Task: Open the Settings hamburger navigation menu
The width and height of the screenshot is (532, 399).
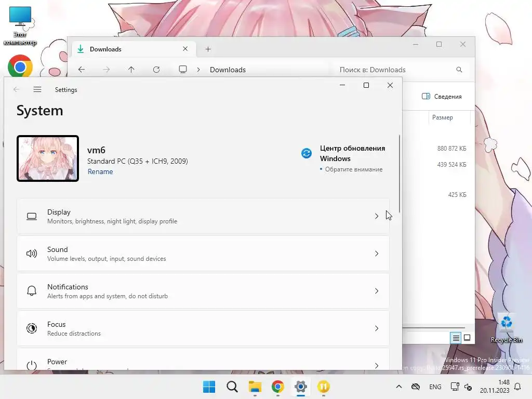Action: coord(37,89)
